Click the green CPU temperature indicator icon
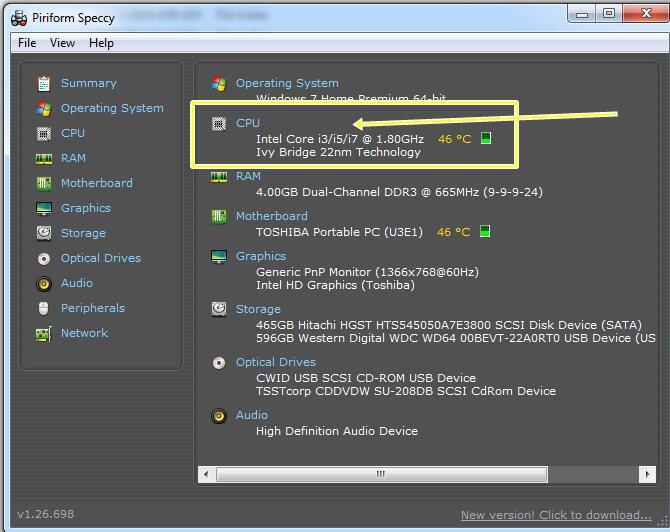 point(486,138)
